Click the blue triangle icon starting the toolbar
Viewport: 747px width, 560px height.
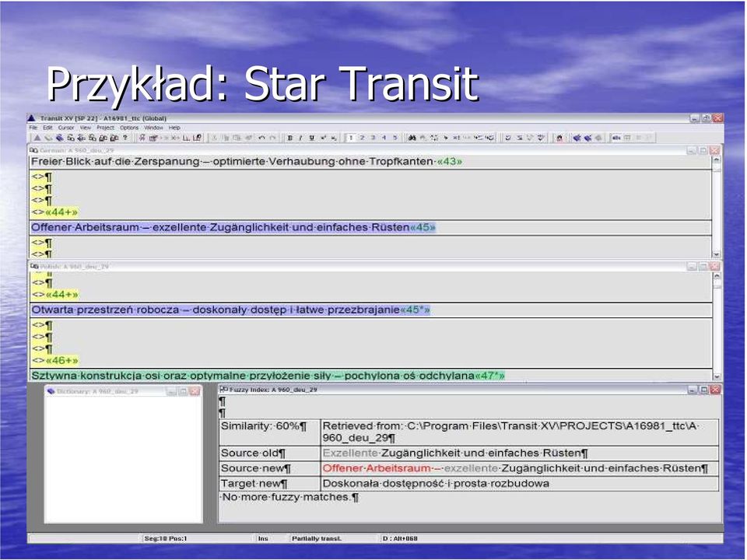click(x=37, y=138)
